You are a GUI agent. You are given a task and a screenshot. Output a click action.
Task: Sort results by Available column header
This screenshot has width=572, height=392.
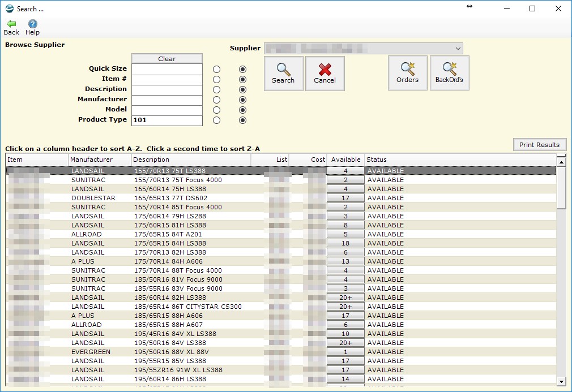click(345, 160)
